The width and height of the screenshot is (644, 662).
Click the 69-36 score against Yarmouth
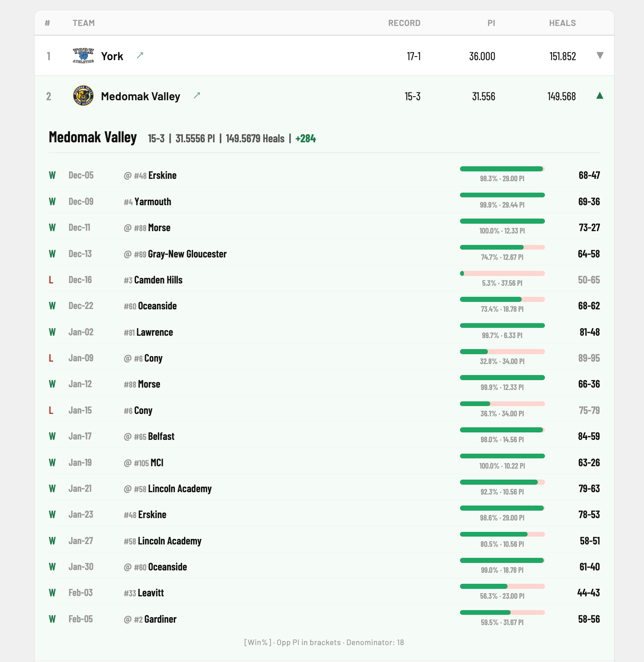click(x=589, y=202)
